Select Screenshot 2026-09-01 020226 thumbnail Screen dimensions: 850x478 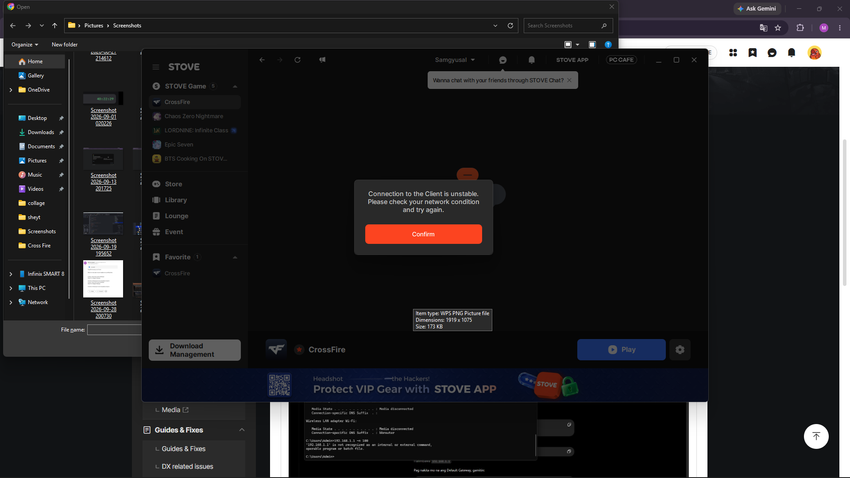pyautogui.click(x=103, y=99)
